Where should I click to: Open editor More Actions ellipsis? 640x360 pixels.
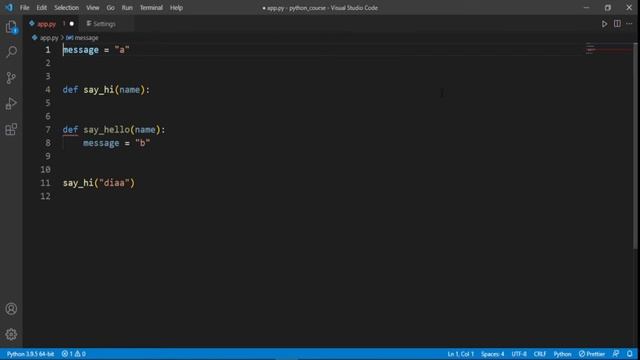629,24
